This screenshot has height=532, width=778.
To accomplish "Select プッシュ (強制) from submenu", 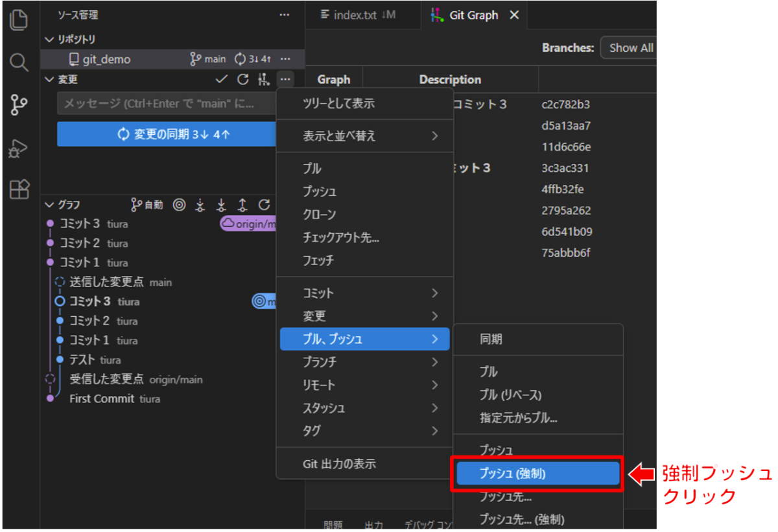I will click(x=537, y=473).
